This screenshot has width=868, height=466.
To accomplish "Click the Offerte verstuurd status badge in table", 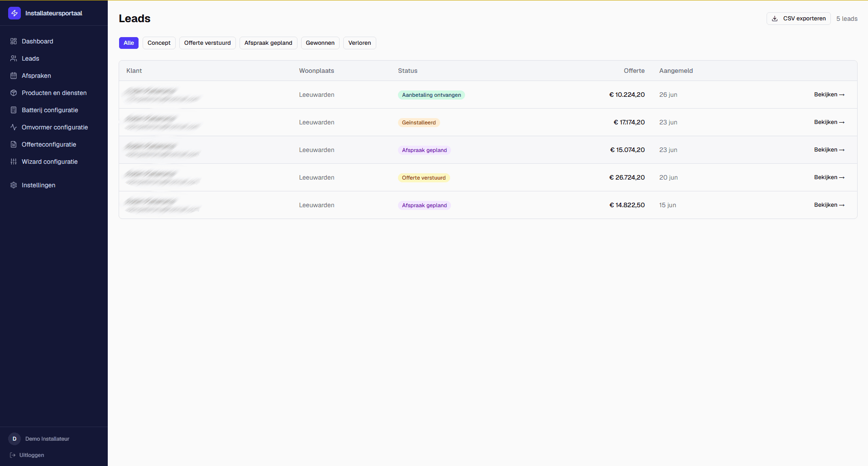I will point(424,178).
